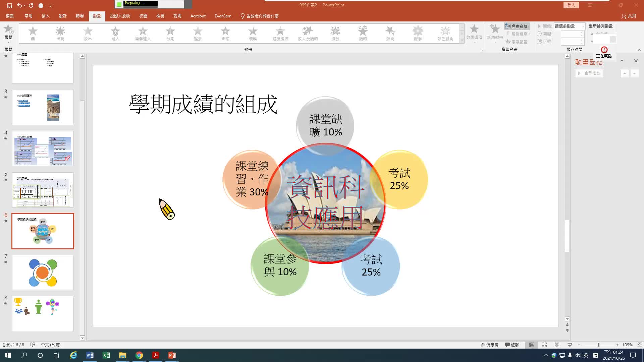644x362 pixels.
Task: Select the 彩色脈衝 (Color Pulse) animation
Action: tap(445, 34)
